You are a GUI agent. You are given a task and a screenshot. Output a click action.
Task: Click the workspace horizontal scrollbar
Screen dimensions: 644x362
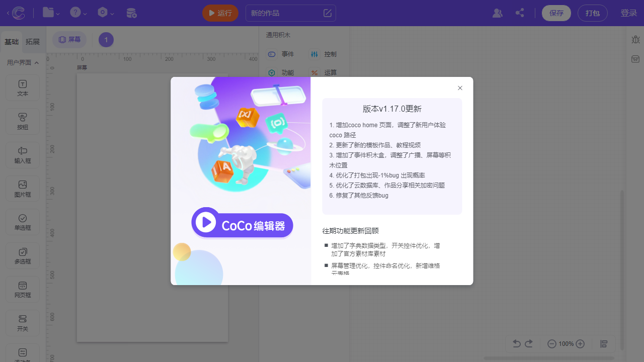549,358
